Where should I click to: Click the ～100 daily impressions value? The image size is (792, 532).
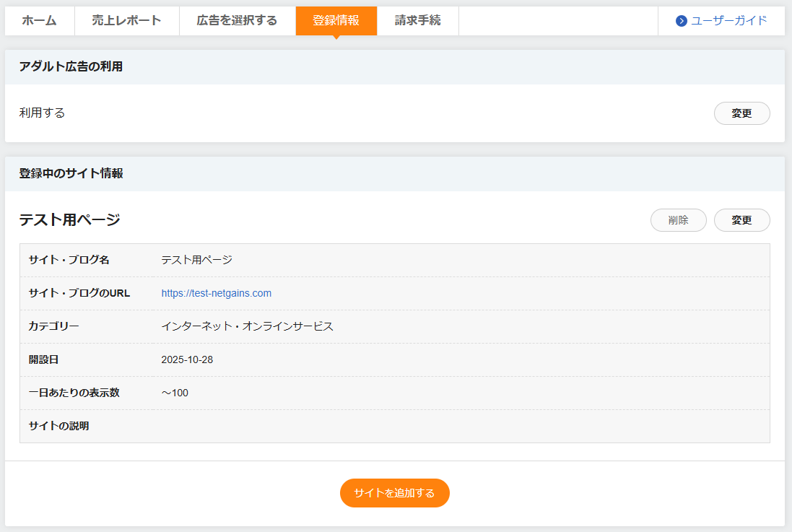pos(175,393)
